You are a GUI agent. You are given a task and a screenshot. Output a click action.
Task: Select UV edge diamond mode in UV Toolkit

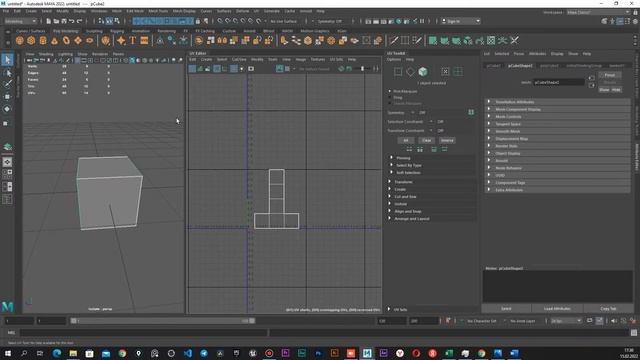410,72
